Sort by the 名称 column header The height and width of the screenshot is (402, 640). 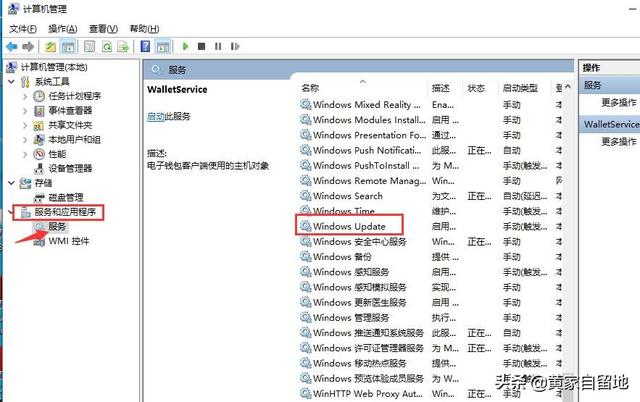tap(310, 88)
